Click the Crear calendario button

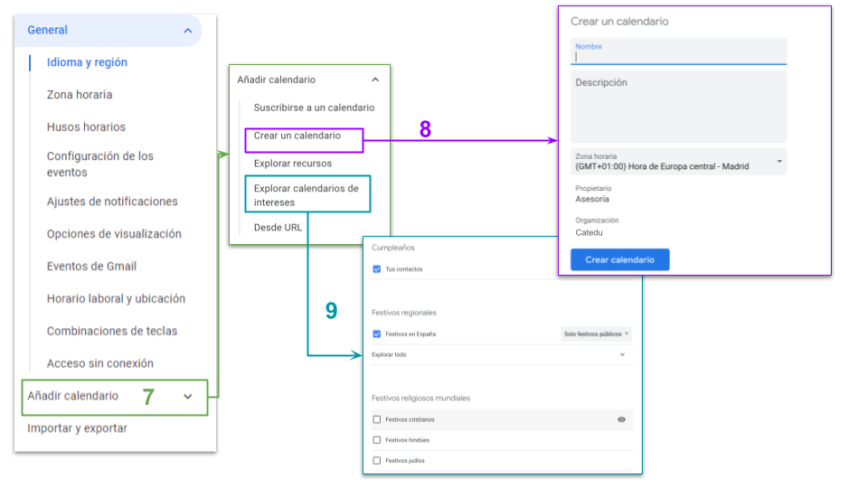tap(620, 259)
